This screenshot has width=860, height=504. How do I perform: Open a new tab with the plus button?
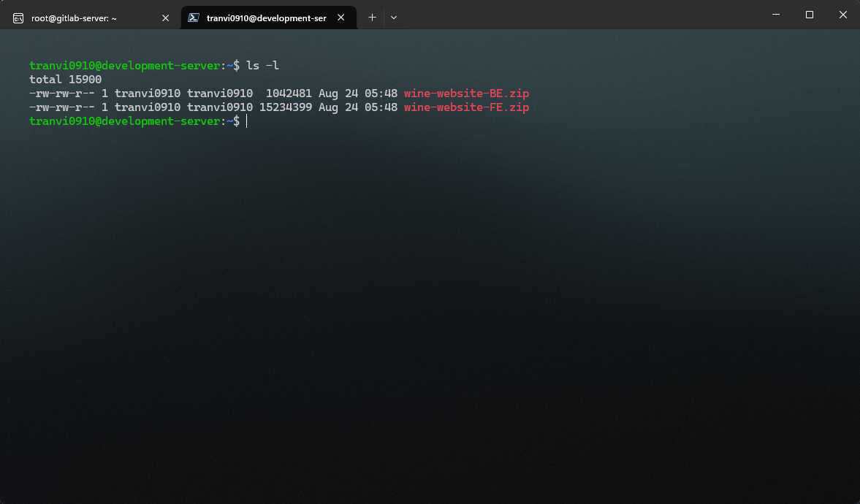372,18
